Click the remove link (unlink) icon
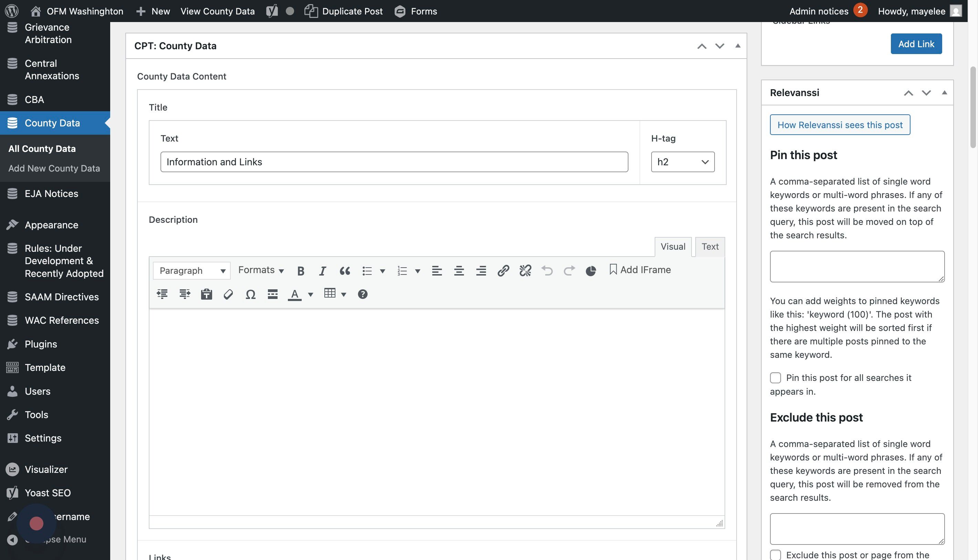This screenshot has width=978, height=560. click(525, 271)
